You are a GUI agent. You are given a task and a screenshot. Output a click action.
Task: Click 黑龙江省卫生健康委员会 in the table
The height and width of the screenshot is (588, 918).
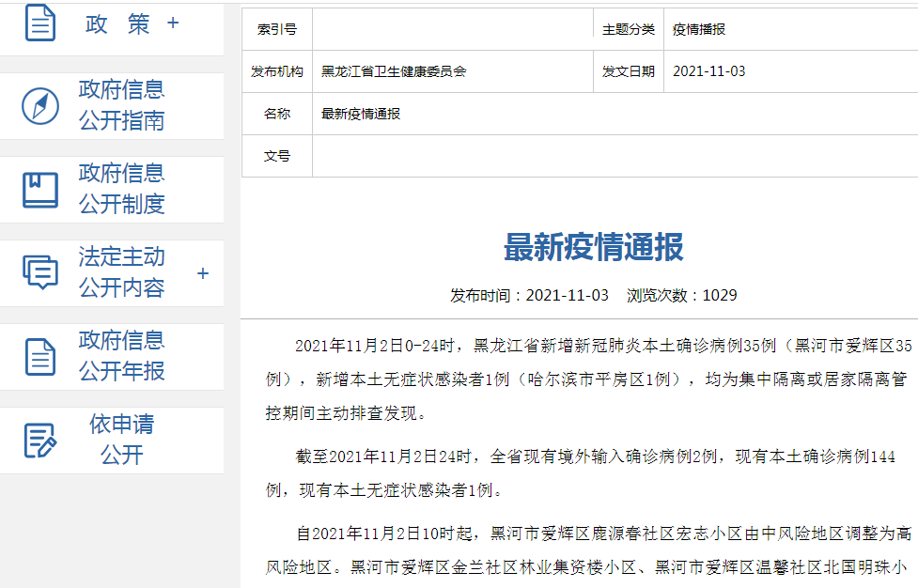click(394, 71)
